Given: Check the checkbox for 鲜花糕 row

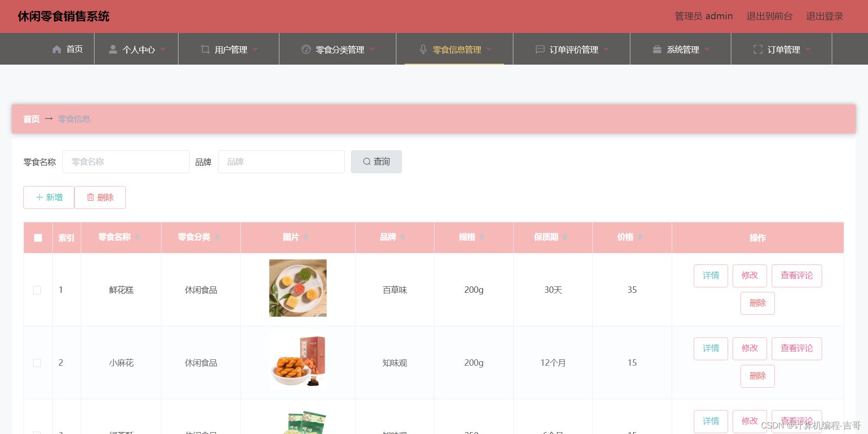Looking at the screenshot, I should click(37, 290).
